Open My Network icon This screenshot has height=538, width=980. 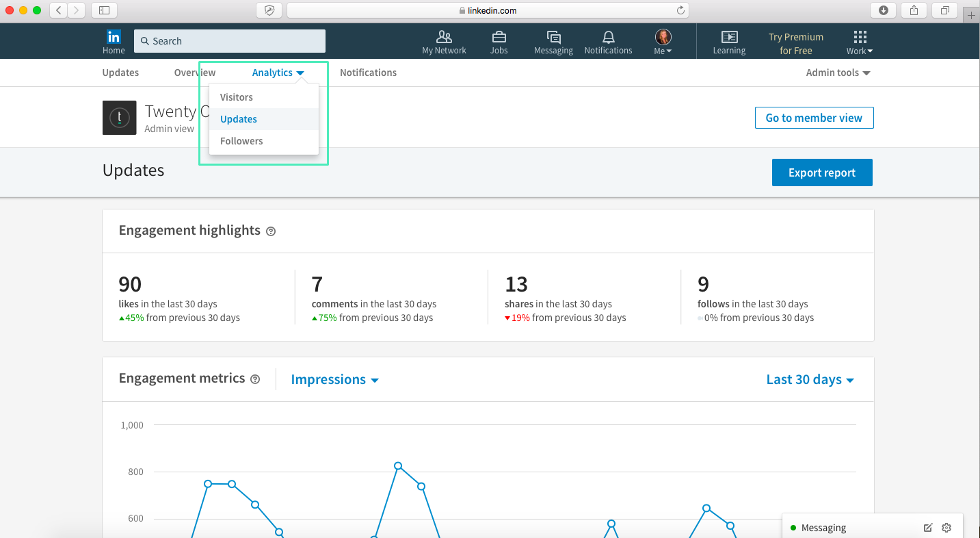(x=444, y=37)
